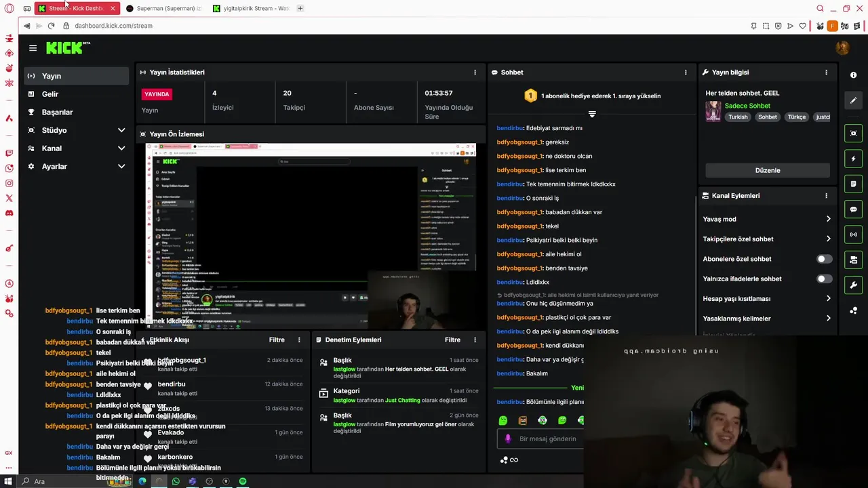
Task: Open Yasaklanmış kelimeler settings chevron
Action: click(828, 319)
